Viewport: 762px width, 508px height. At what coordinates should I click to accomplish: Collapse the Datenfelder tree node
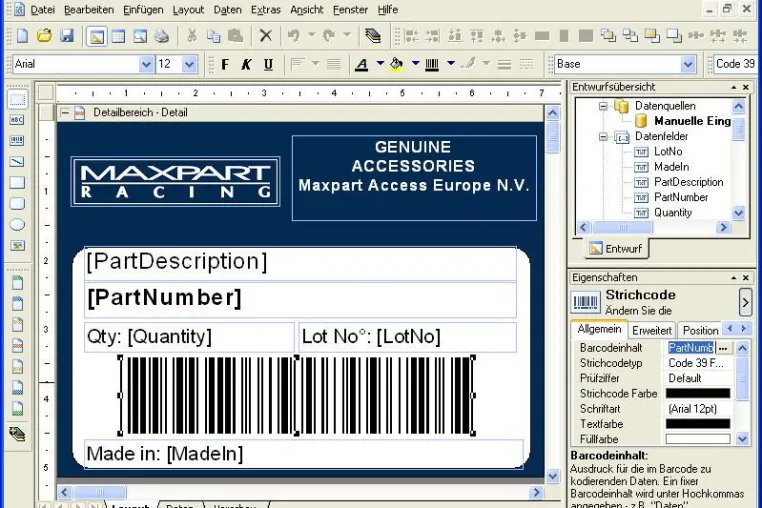tap(603, 137)
